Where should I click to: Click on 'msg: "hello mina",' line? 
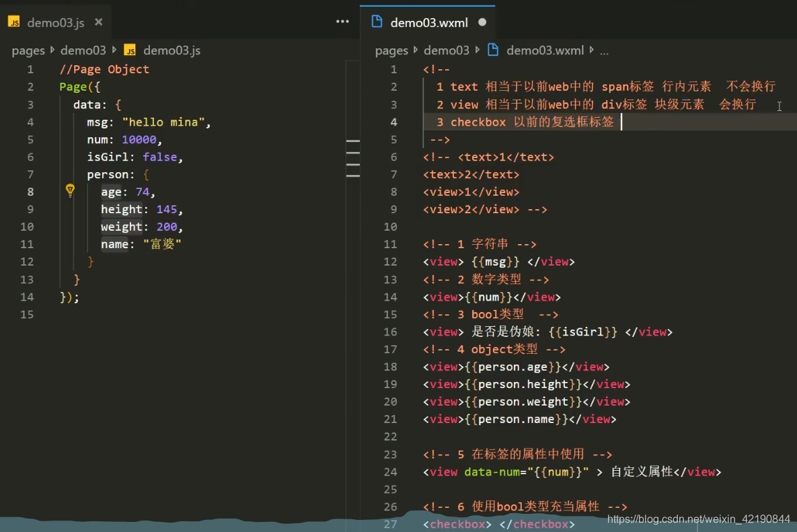coord(149,122)
